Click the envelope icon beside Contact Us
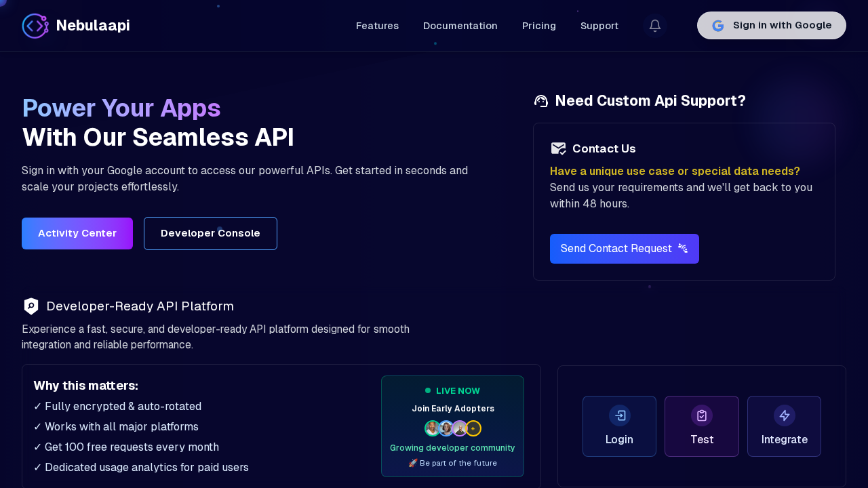868x488 pixels. coord(558,148)
